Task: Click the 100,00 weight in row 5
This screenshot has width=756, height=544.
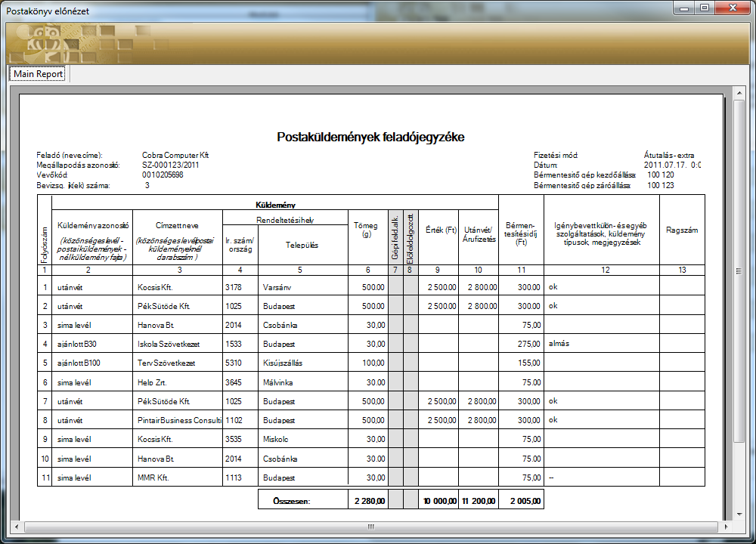Action: (373, 363)
